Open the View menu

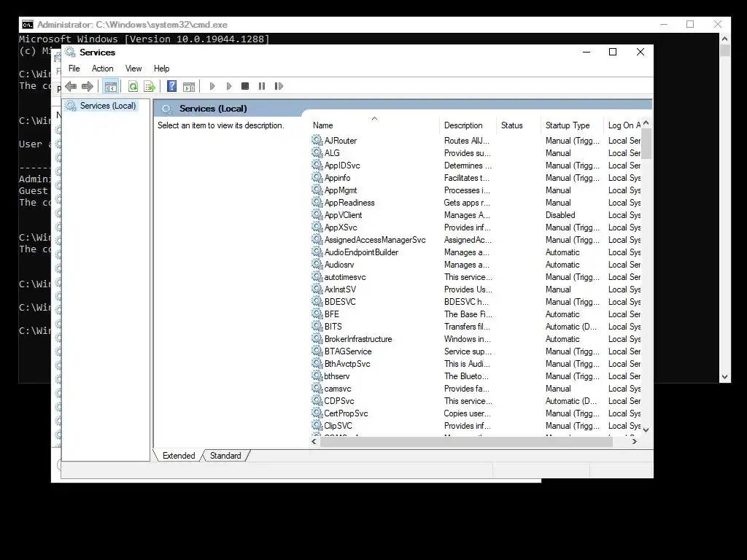point(133,69)
